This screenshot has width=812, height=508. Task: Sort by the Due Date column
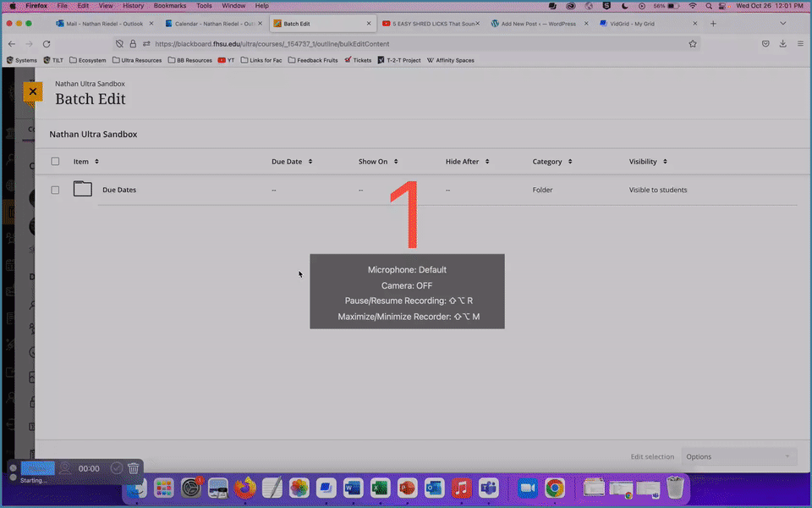pyautogui.click(x=292, y=161)
